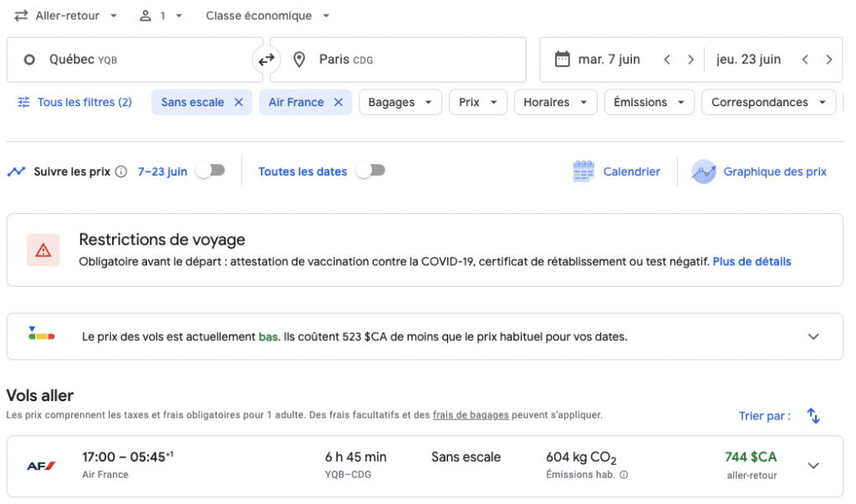856x504 pixels.
Task: Expand the low price message details
Action: coord(813,336)
